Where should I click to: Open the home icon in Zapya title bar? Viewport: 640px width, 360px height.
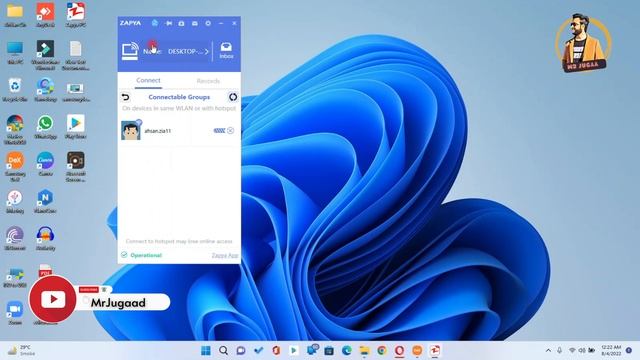pos(155,23)
